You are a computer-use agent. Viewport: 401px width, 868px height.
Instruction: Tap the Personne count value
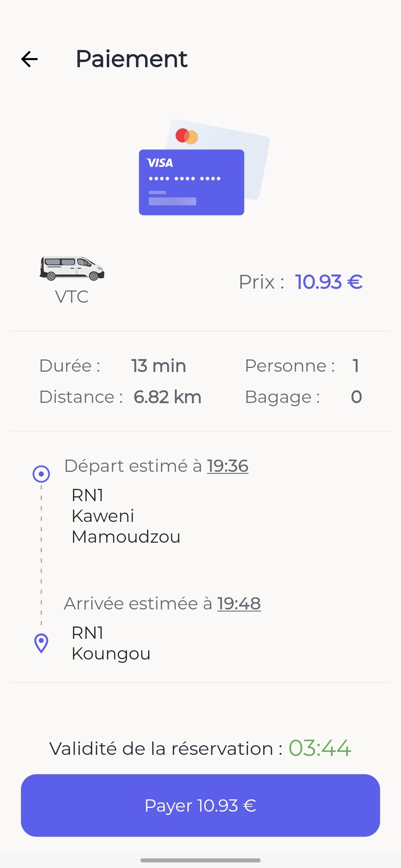pyautogui.click(x=356, y=366)
